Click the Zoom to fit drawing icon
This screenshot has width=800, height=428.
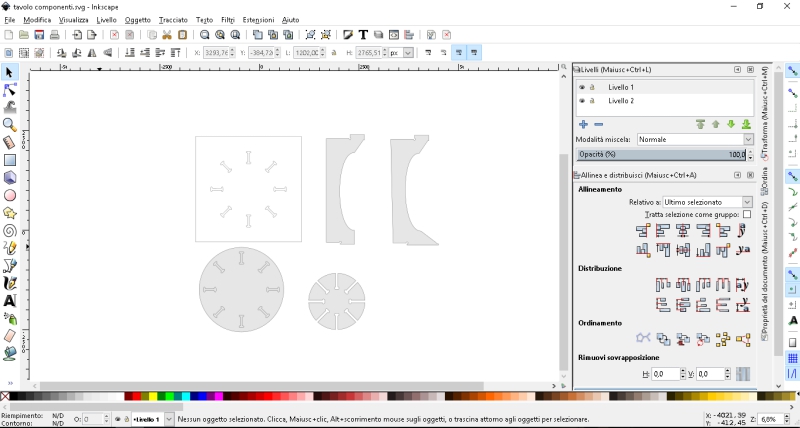(x=220, y=35)
